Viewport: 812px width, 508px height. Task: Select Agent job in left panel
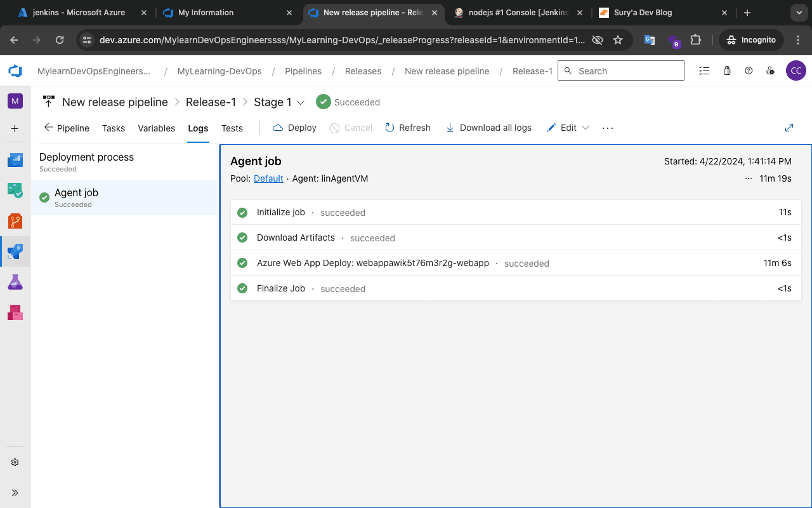coord(124,197)
